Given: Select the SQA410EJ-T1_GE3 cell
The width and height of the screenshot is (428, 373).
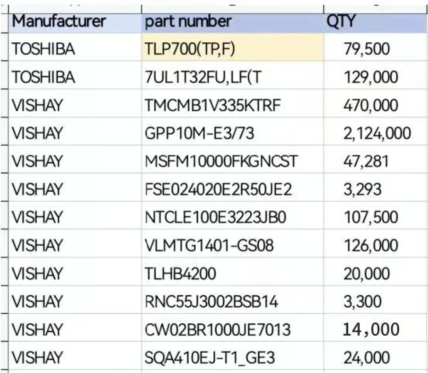Looking at the screenshot, I should (x=232, y=356).
